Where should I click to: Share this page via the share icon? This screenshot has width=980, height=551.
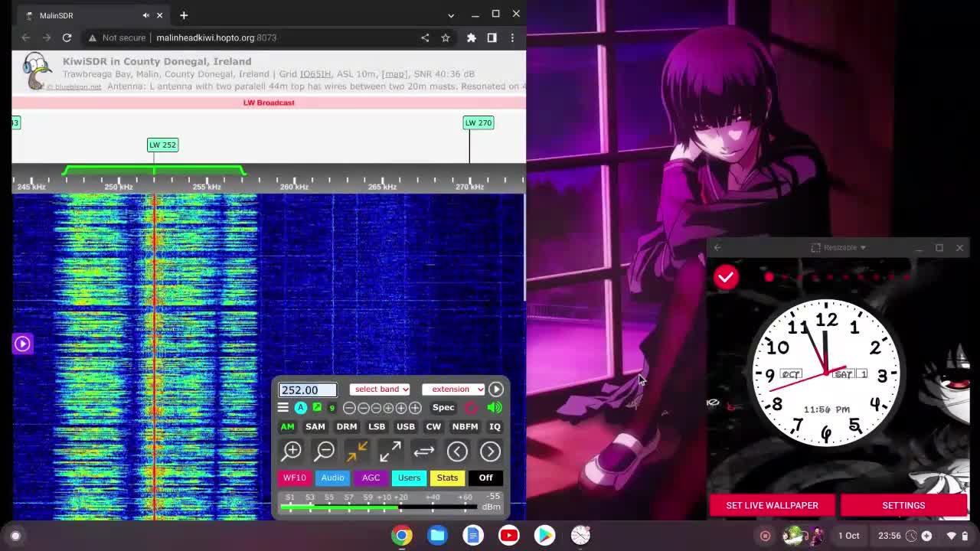[x=425, y=37]
